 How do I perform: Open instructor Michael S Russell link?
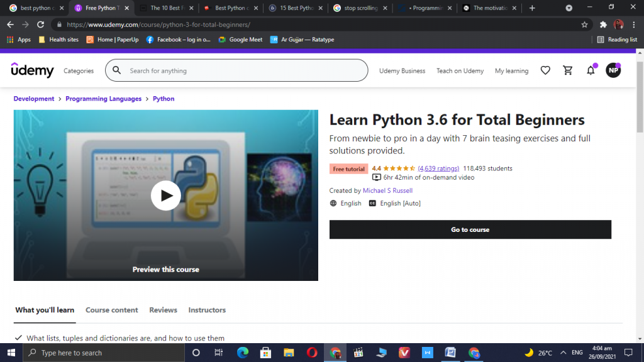click(387, 190)
